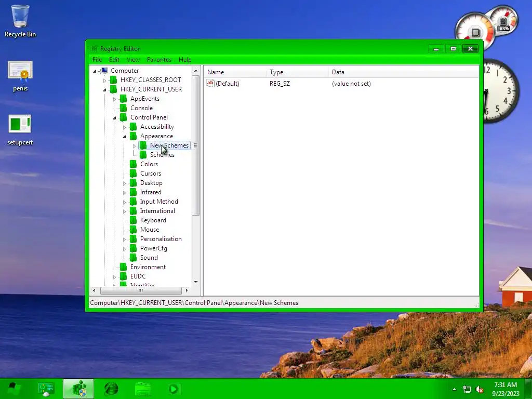Click the Mouse folder icon
Viewport: 532px width, 399px height.
click(134, 230)
